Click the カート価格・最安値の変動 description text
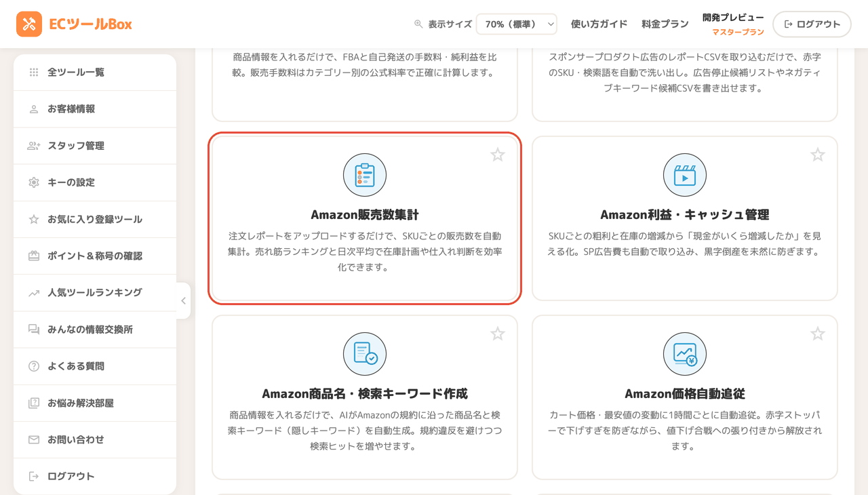868x495 pixels. [x=685, y=431]
